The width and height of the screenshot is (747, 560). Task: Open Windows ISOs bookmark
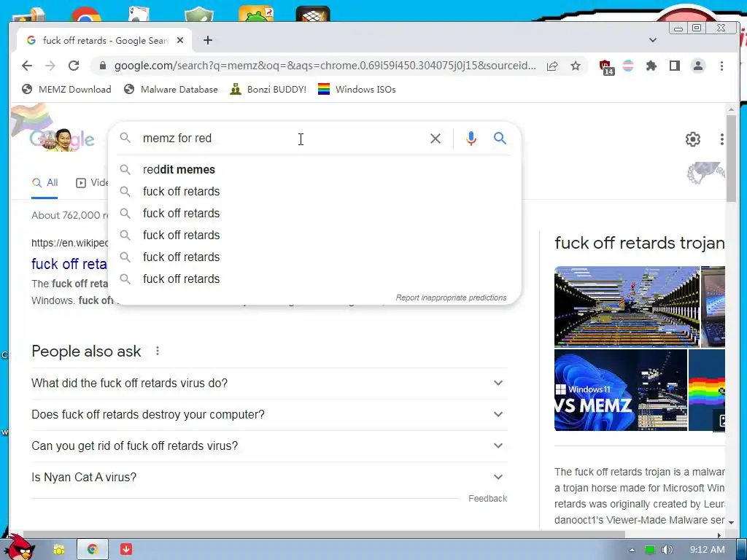coord(357,90)
